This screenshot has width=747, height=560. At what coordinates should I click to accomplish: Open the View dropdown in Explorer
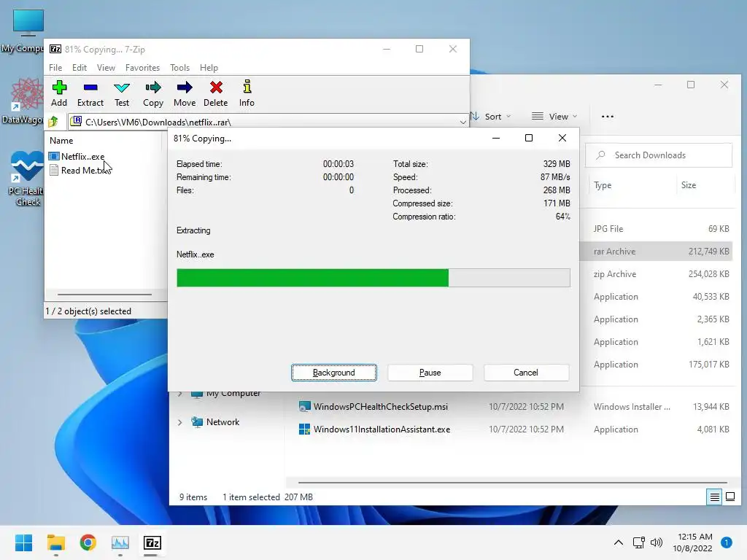click(554, 116)
